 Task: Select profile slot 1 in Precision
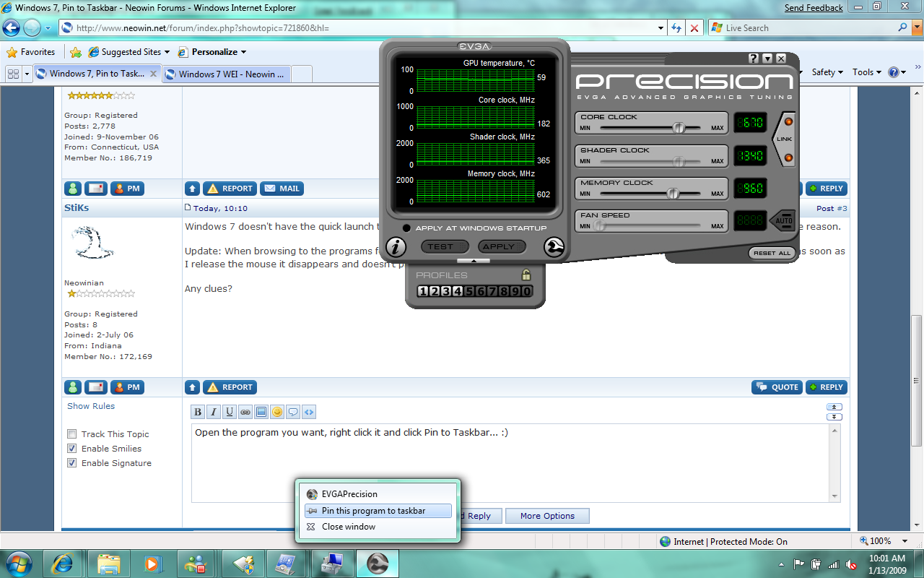[x=422, y=290]
